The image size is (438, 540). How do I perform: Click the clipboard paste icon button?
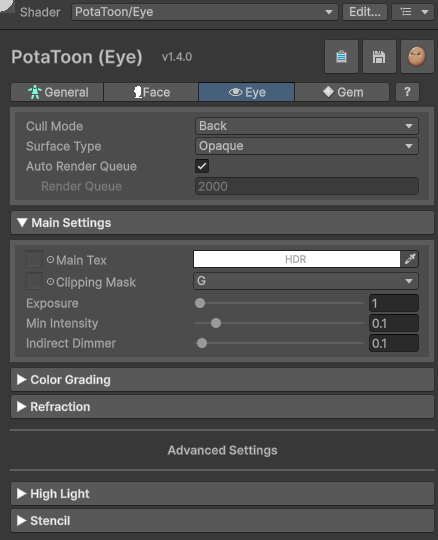pos(341,56)
